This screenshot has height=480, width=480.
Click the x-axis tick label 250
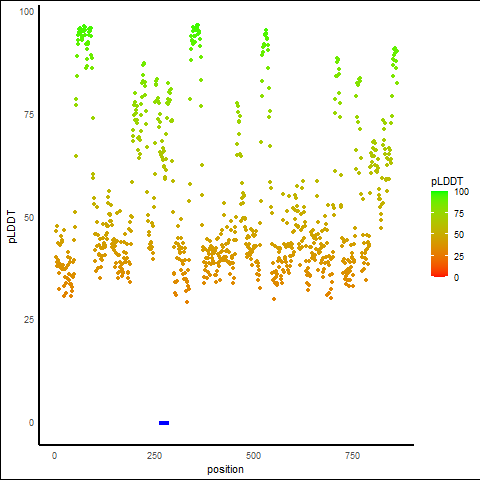(x=154, y=456)
